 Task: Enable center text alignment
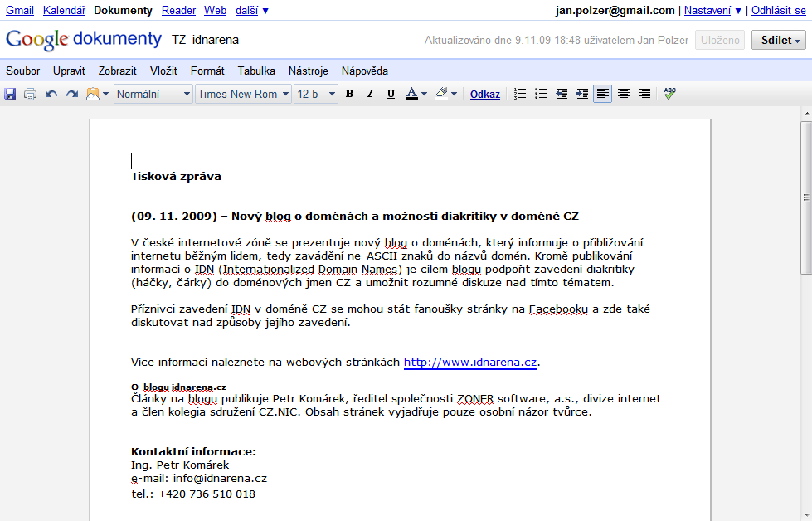click(624, 94)
